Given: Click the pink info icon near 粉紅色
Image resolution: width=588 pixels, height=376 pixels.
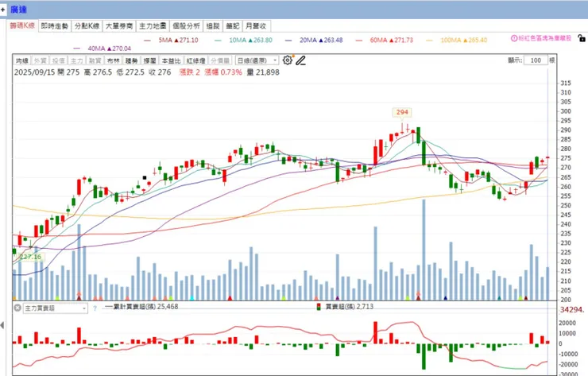Looking at the screenshot, I should (x=514, y=38).
